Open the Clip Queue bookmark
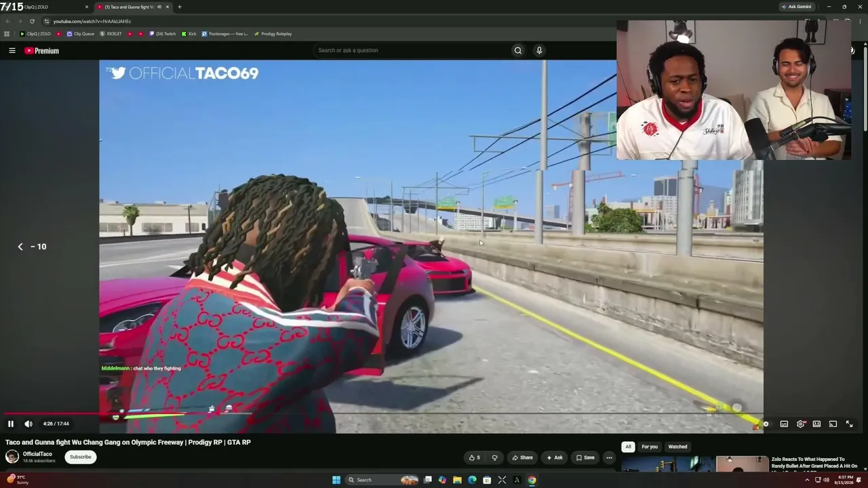The width and height of the screenshot is (868, 488). 79,34
